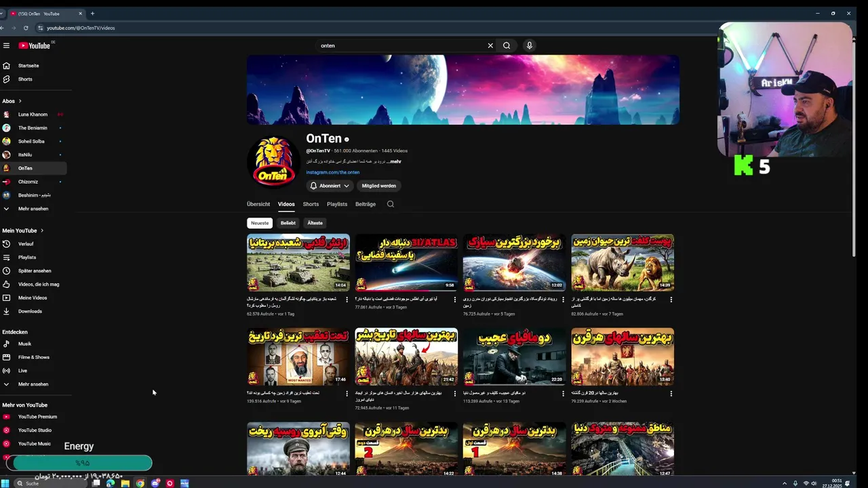Open the browser tab search dropdown
The image size is (868, 488).
pos(2,14)
